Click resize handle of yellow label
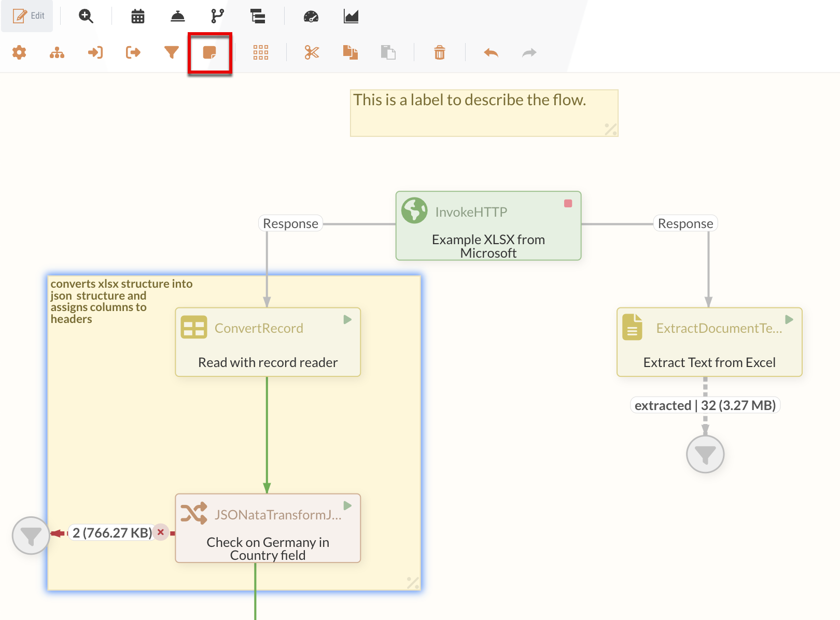 (413, 583)
